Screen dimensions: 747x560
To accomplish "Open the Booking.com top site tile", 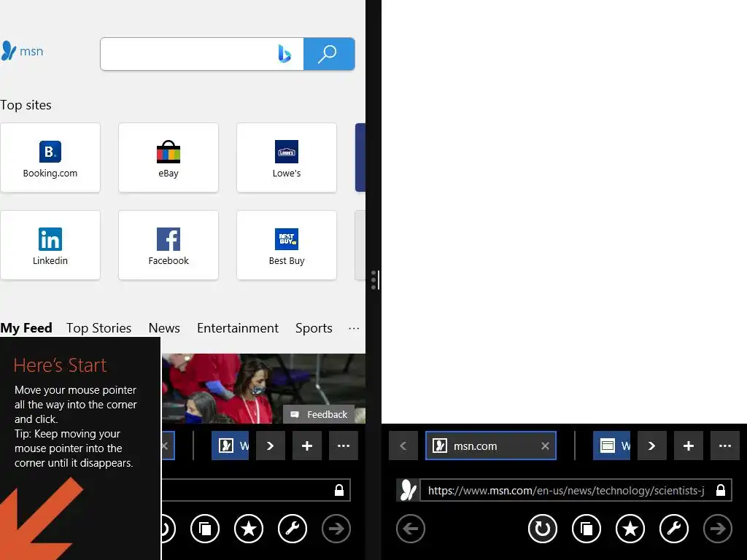I will (x=50, y=157).
